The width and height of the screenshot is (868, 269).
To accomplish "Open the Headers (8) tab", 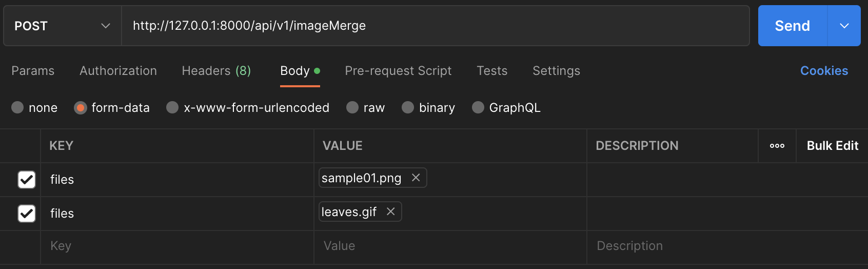I will (x=216, y=71).
